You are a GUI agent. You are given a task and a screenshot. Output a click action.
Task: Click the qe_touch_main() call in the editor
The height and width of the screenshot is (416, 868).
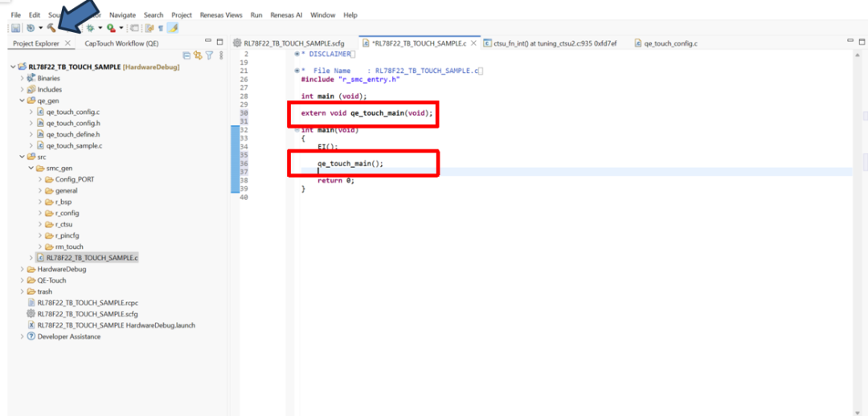[x=350, y=163]
